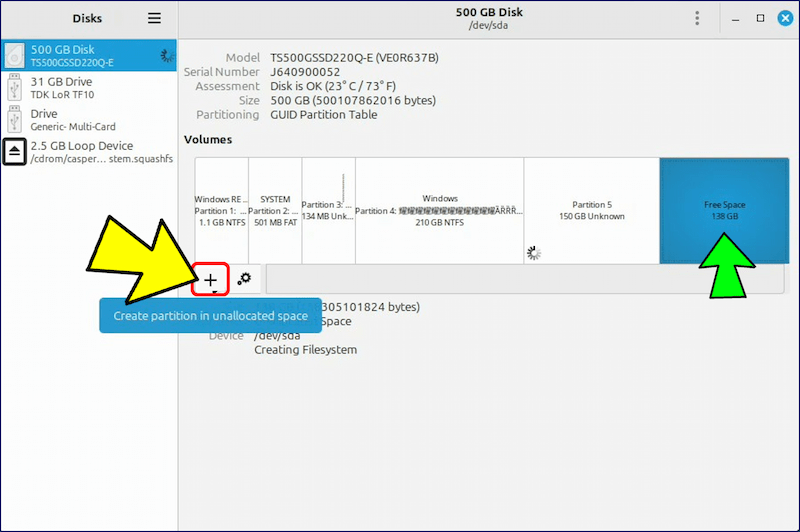Minimize the Disks window

(x=736, y=18)
